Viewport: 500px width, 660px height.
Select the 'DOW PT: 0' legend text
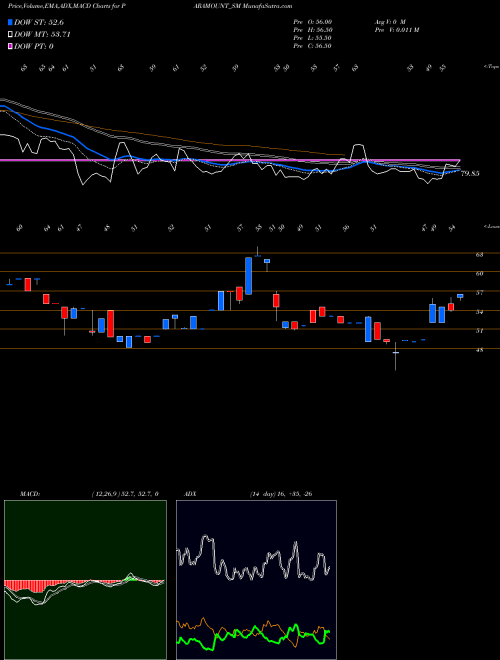coord(33,46)
